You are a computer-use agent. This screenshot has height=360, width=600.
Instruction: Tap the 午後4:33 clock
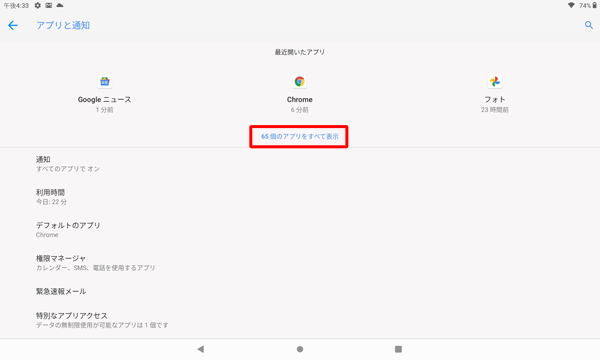pyautogui.click(x=16, y=5)
